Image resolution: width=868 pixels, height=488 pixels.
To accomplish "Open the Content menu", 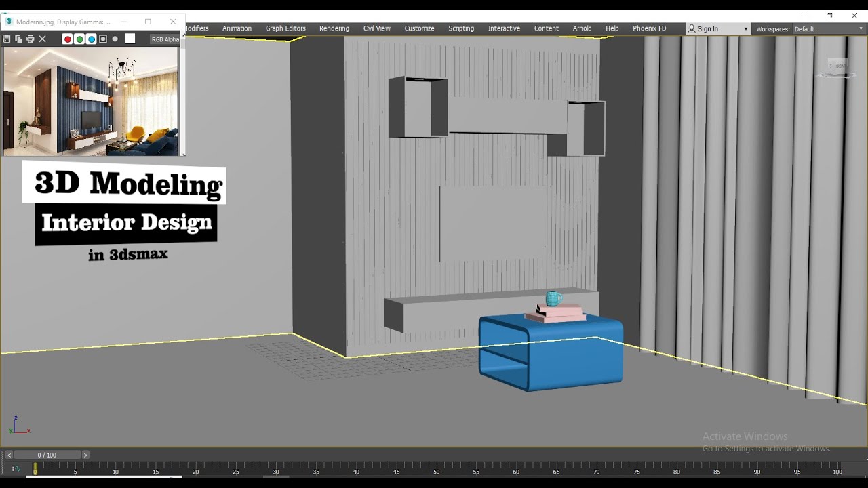I will pos(546,28).
